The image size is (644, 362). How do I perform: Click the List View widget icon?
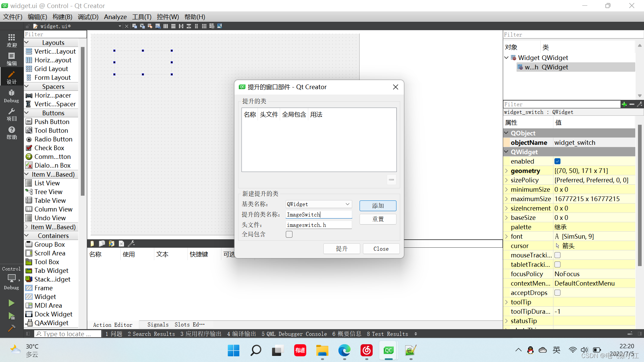pyautogui.click(x=29, y=183)
